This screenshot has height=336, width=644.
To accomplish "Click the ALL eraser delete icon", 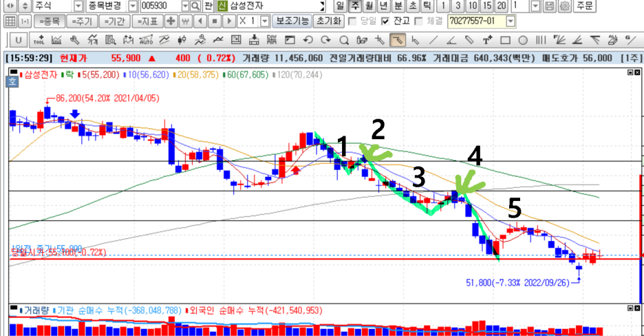I will click(613, 40).
